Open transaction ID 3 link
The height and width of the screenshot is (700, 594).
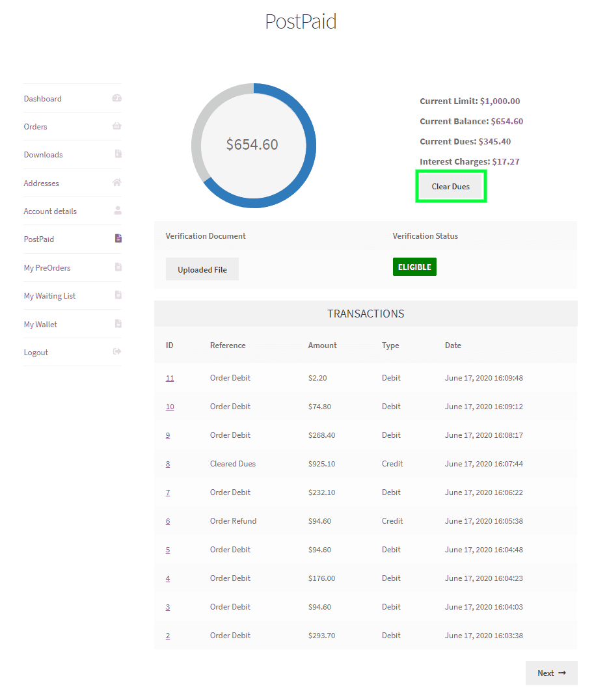[x=168, y=607]
